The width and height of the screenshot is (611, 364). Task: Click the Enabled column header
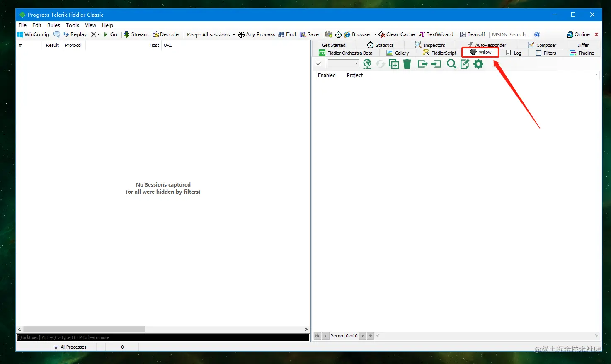point(327,75)
